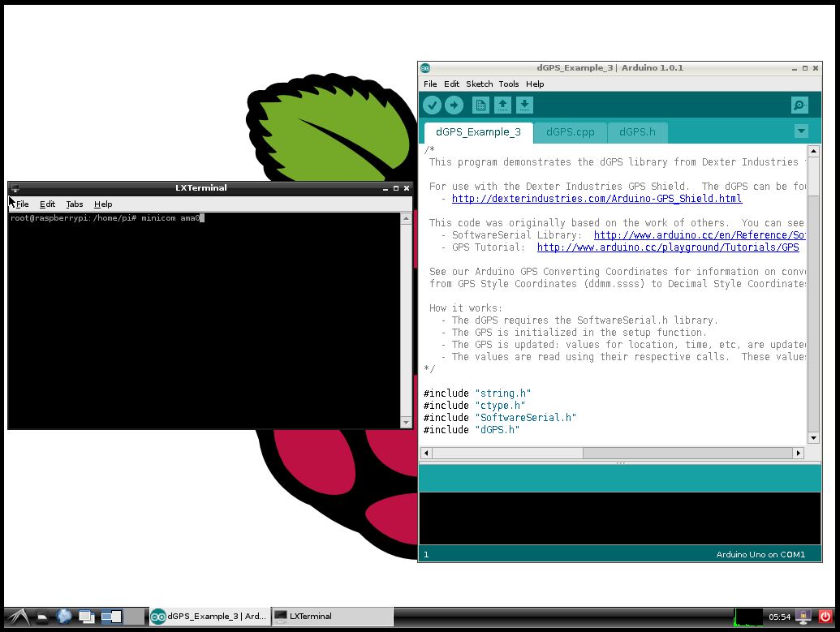This screenshot has height=632, width=840.
Task: Create a new sketch with the New icon
Action: pyautogui.click(x=480, y=105)
